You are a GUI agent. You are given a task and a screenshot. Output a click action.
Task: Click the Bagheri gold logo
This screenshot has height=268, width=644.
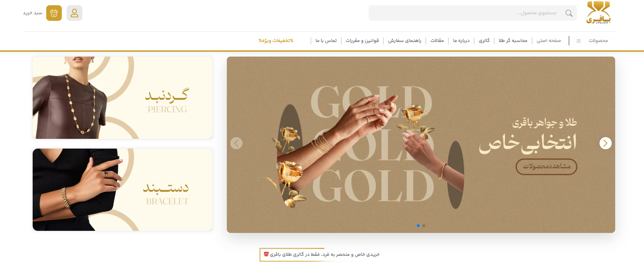coord(598,12)
